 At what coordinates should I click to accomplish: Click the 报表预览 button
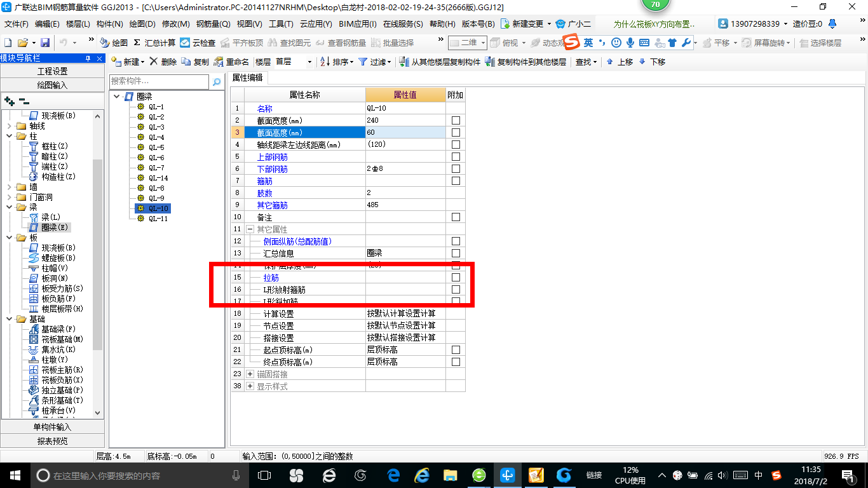tap(52, 441)
